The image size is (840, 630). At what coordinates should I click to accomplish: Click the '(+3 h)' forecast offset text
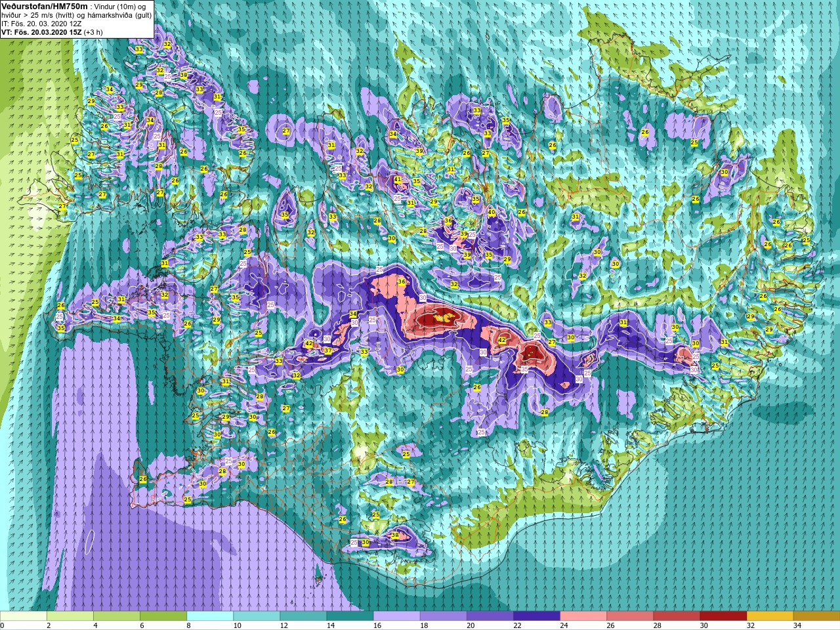[93, 32]
